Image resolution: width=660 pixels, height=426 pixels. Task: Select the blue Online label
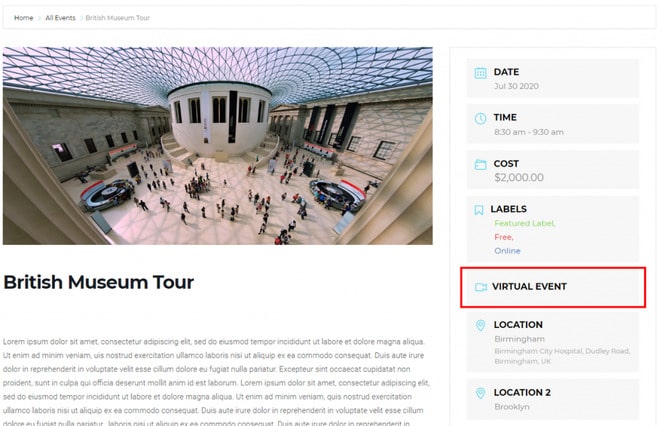click(507, 251)
